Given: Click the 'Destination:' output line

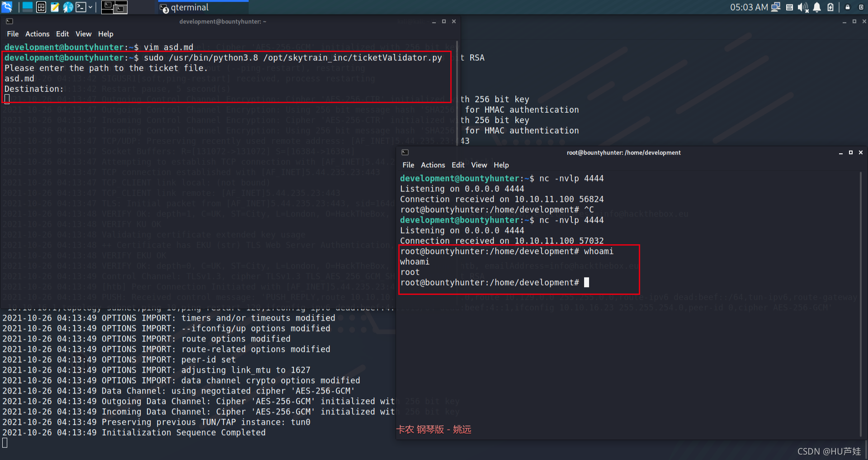Looking at the screenshot, I should (x=34, y=89).
